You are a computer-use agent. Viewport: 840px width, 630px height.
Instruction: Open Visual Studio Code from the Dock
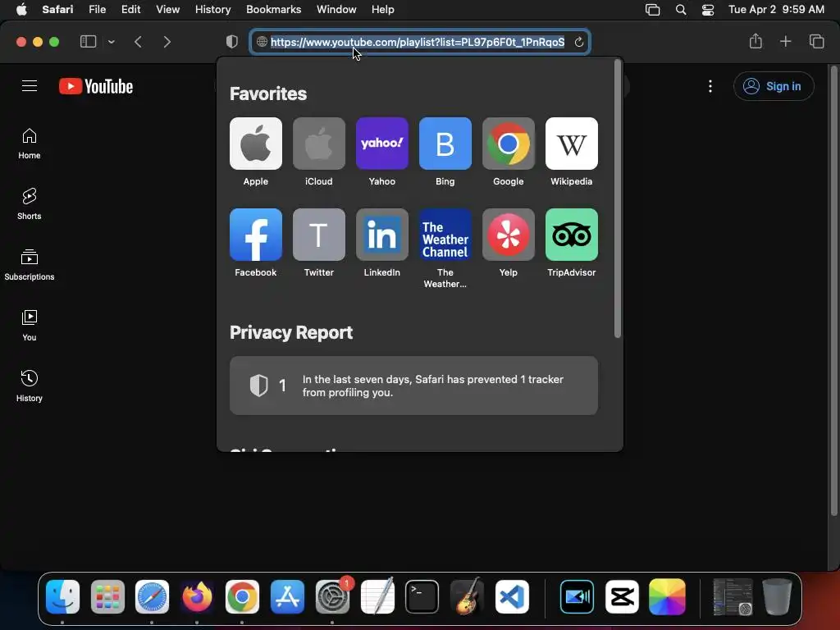click(512, 596)
